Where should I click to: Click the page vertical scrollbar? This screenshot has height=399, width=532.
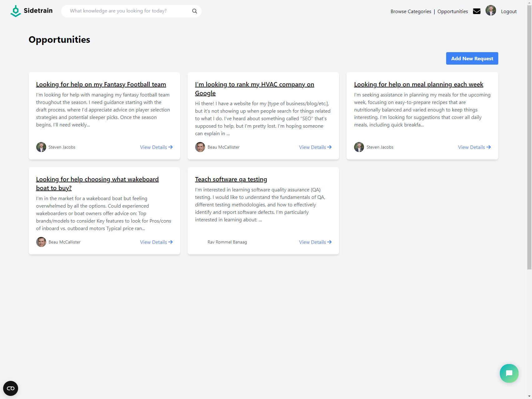(x=529, y=156)
